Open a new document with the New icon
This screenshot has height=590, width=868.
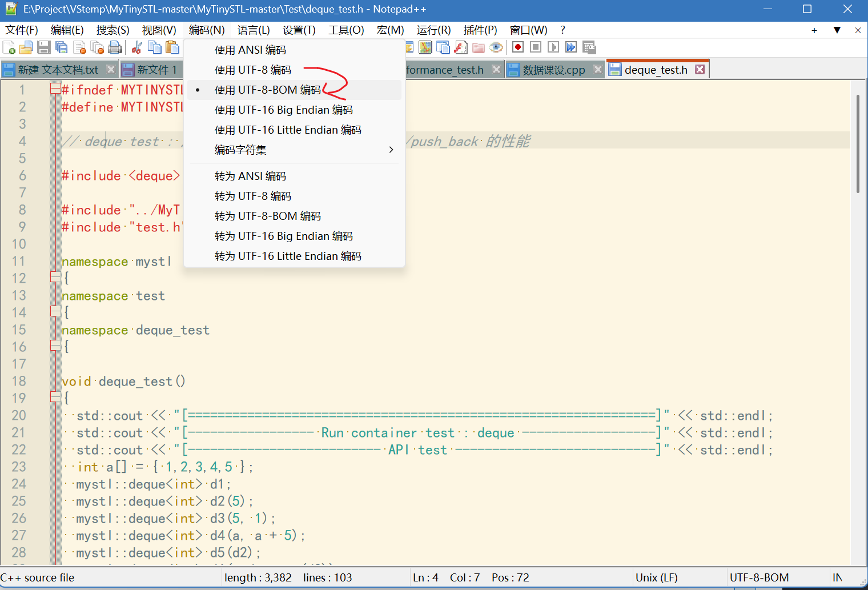point(9,47)
